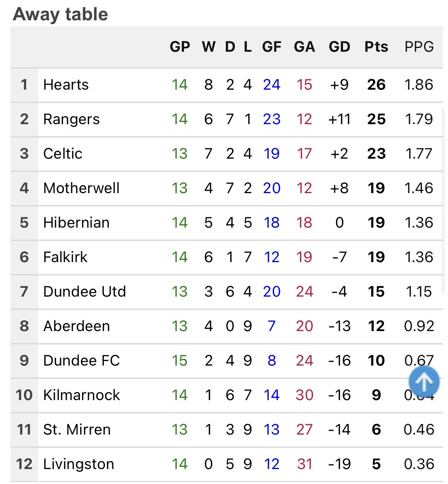Image resolution: width=448 pixels, height=484 pixels.
Task: Select the GF column header
Action: click(271, 47)
